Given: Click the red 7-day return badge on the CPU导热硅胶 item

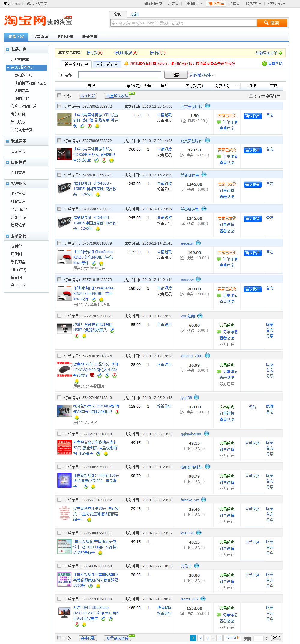Looking at the screenshot, I should point(90,126).
